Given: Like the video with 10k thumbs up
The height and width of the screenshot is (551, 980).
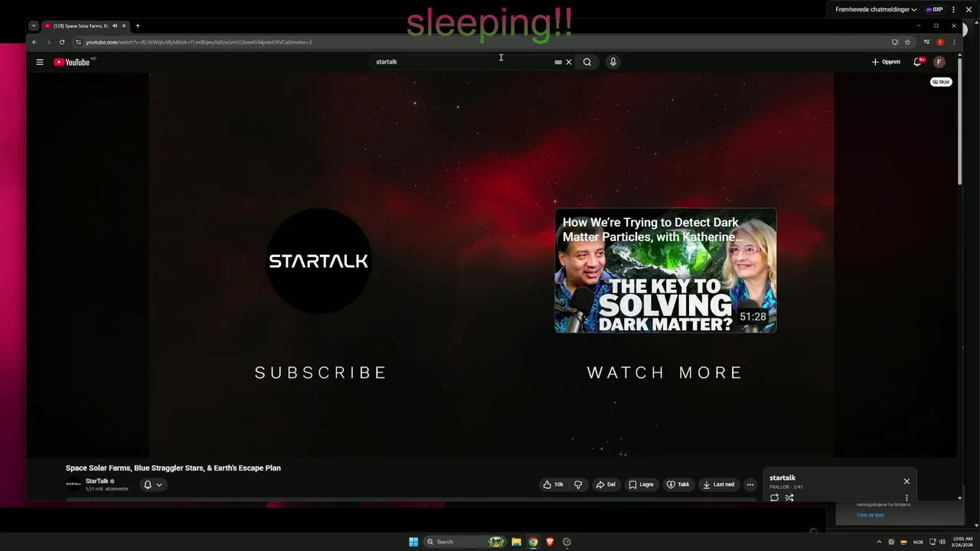Looking at the screenshot, I should coord(553,484).
